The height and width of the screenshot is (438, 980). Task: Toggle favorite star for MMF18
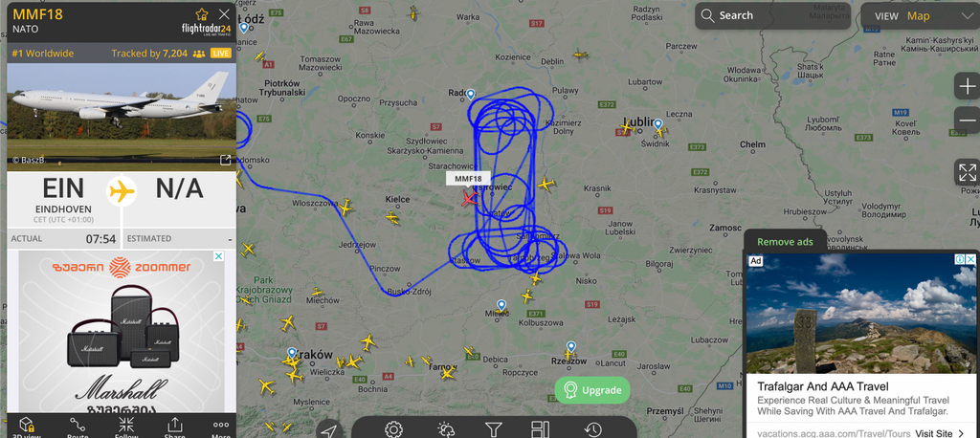[202, 14]
